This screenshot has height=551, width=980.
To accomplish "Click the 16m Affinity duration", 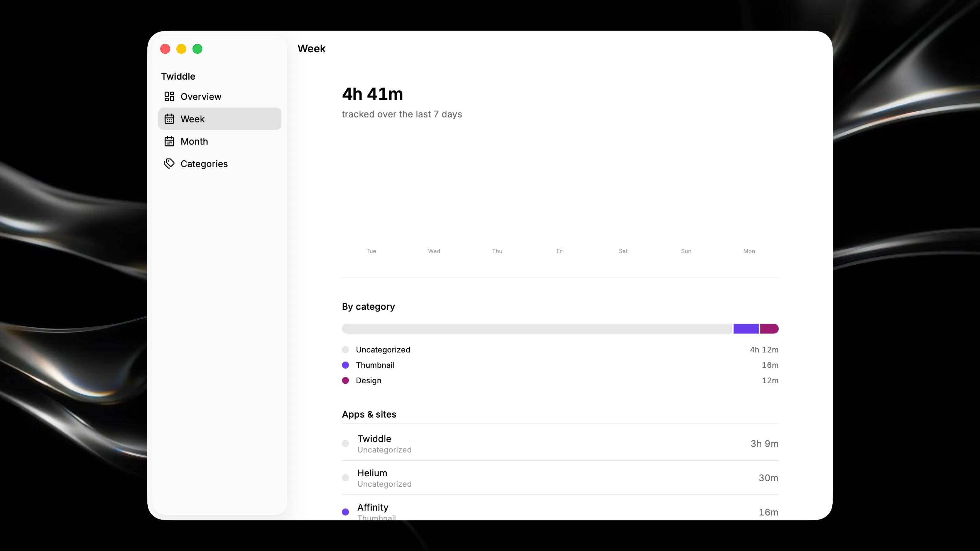I will [x=768, y=512].
